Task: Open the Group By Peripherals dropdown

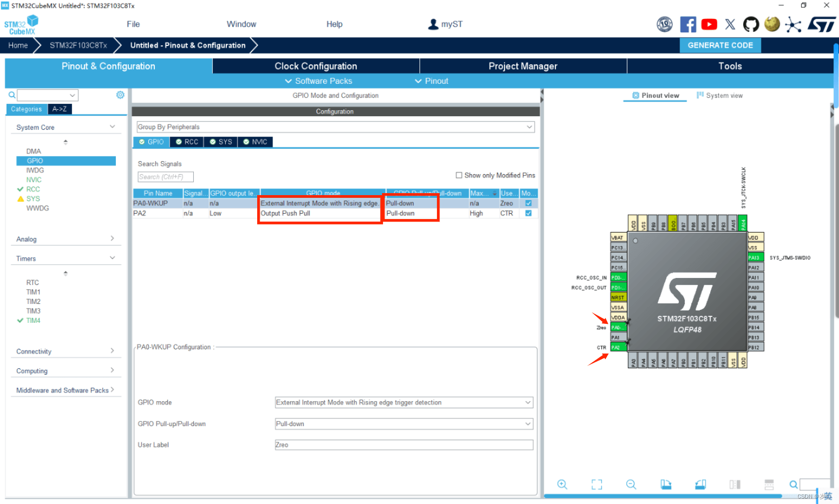Action: 336,127
